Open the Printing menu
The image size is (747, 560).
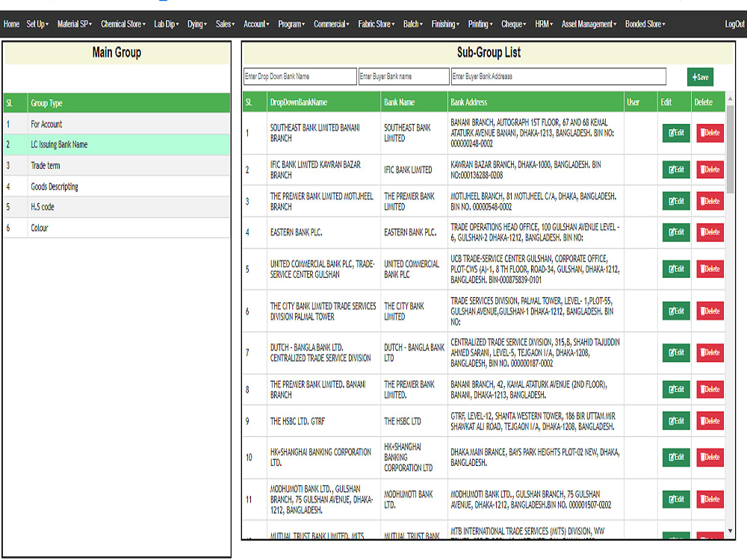coord(480,24)
